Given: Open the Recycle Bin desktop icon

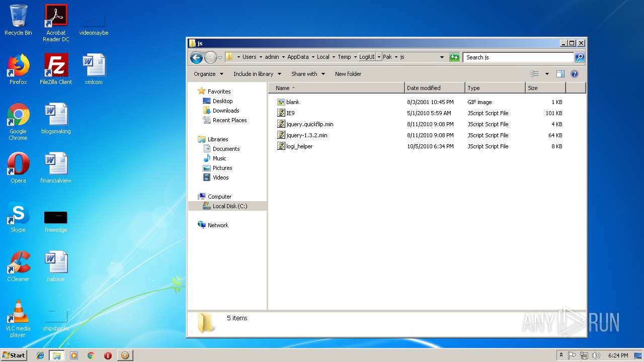Looking at the screenshot, I should click(18, 20).
